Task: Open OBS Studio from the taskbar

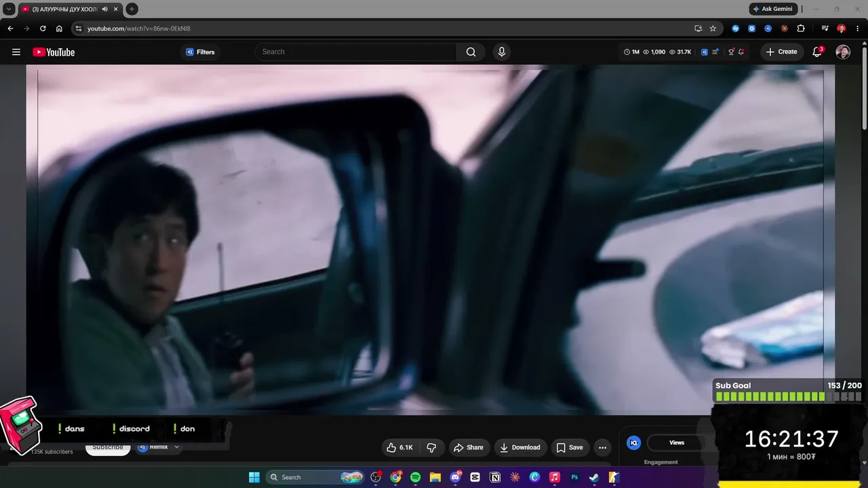Action: coord(376,477)
